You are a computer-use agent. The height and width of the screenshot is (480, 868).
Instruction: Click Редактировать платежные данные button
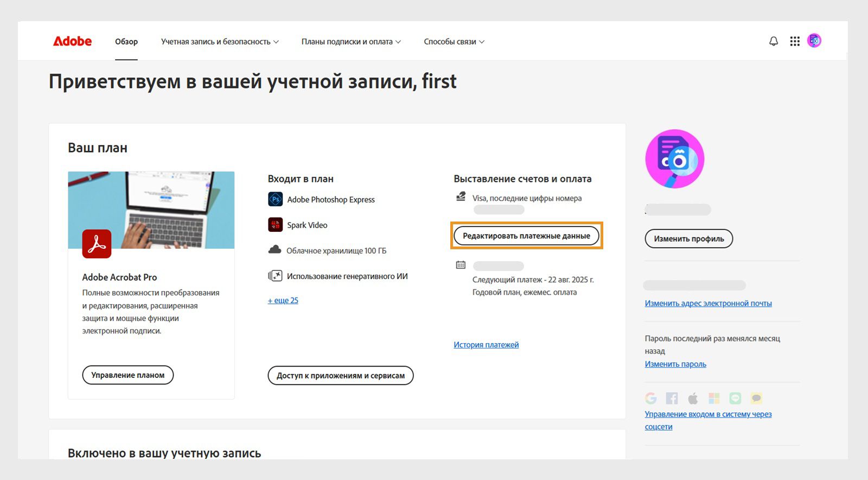[x=526, y=236]
